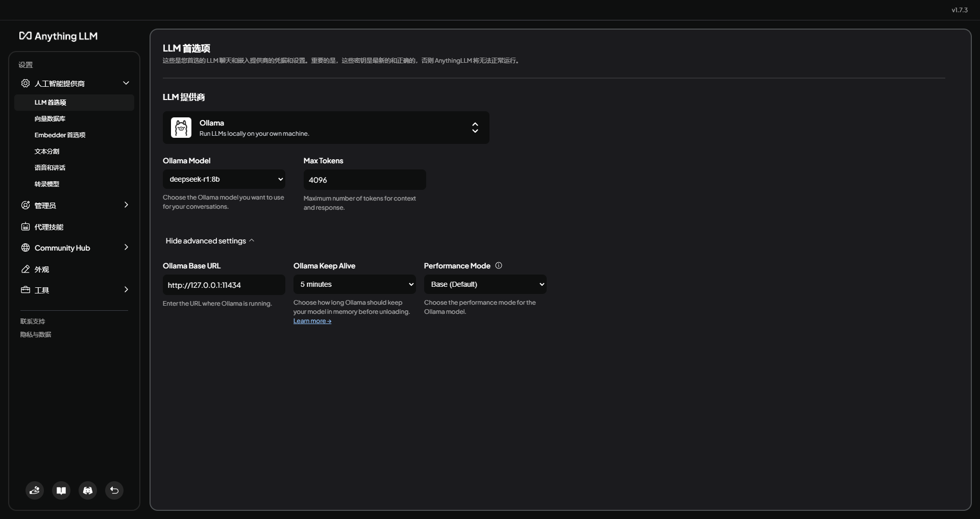
Task: Click the Agent Skills robot icon
Action: [26, 227]
